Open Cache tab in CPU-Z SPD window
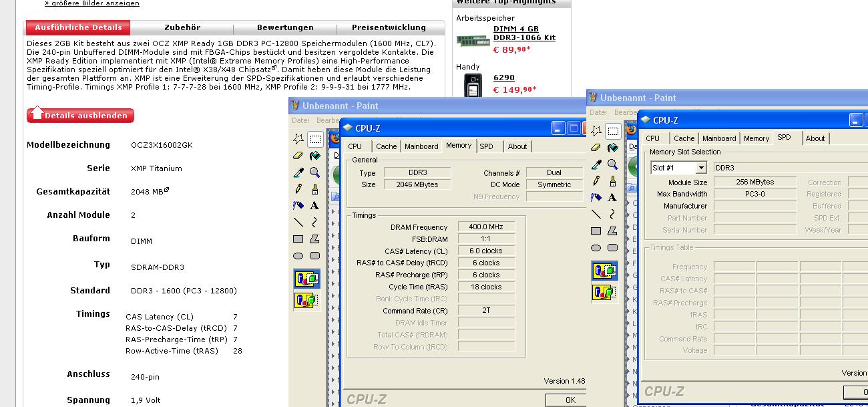Image resolution: width=868 pixels, height=407 pixels. 684,138
